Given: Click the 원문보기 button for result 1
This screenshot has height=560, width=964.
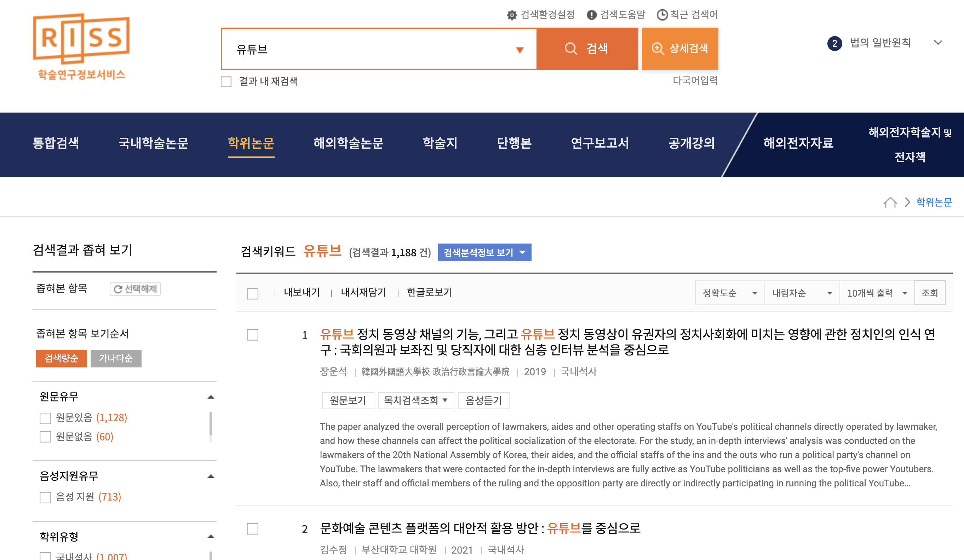Looking at the screenshot, I should point(348,400).
